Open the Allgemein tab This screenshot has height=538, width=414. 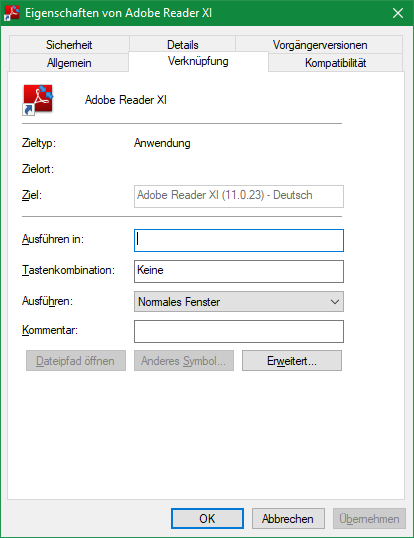pyautogui.click(x=69, y=63)
